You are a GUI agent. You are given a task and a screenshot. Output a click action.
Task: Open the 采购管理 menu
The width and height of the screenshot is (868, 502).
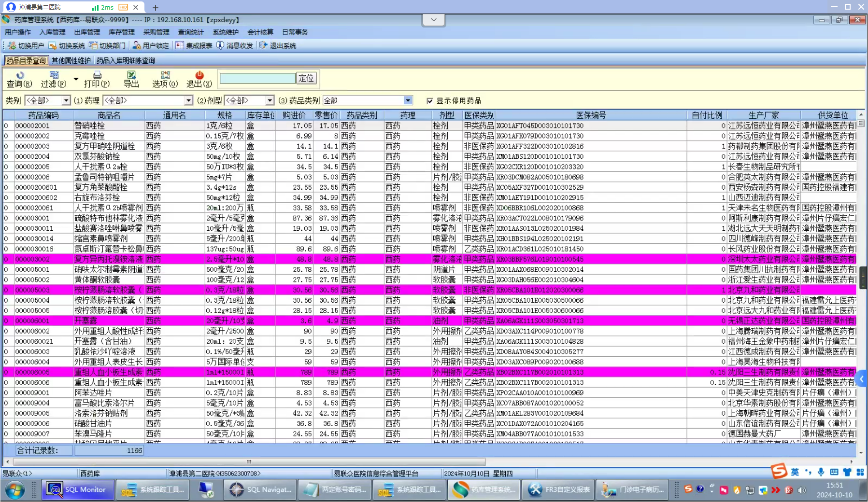(157, 32)
